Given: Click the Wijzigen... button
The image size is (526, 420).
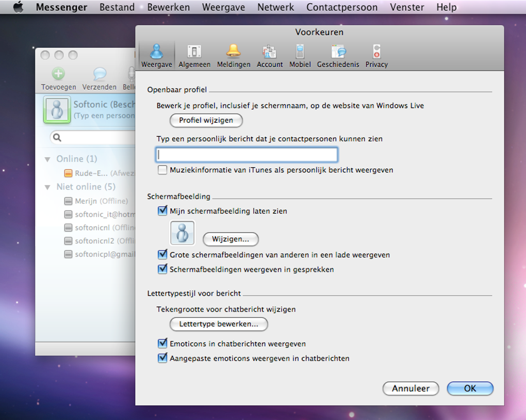Looking at the screenshot, I should [231, 239].
